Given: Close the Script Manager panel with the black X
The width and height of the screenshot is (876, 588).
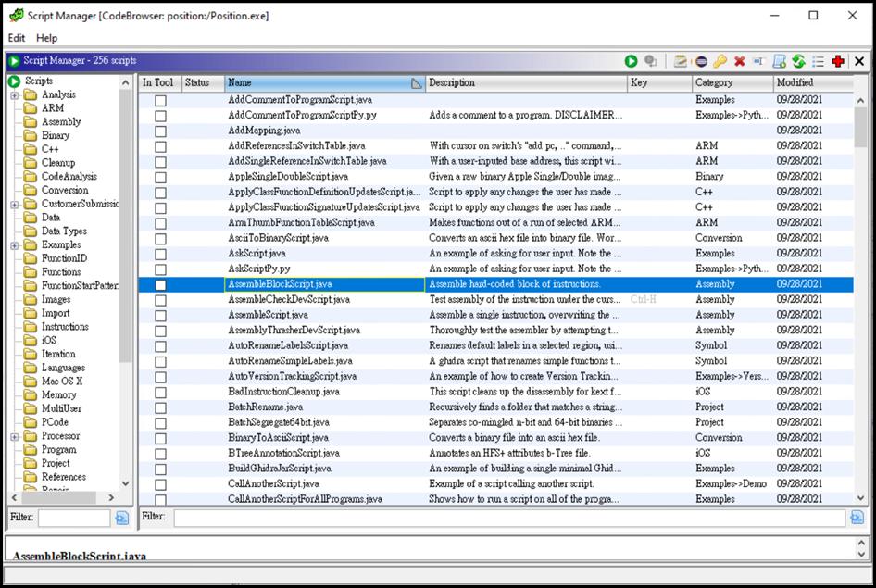Looking at the screenshot, I should pyautogui.click(x=860, y=61).
